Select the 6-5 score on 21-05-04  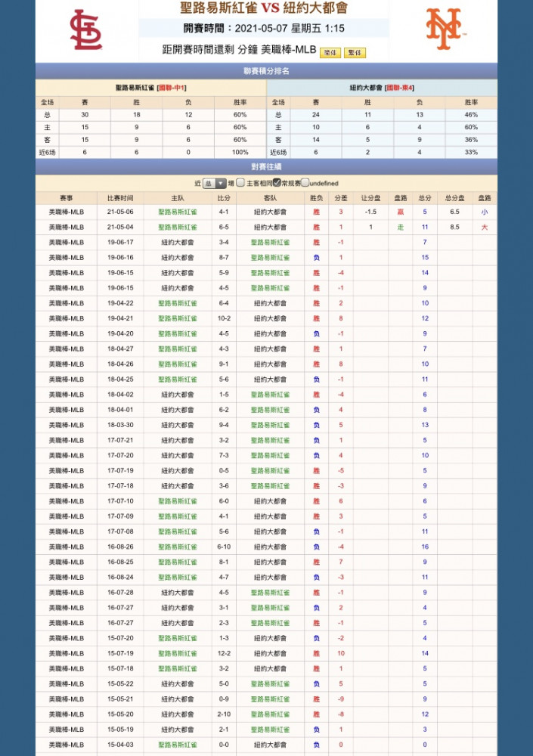(224, 227)
